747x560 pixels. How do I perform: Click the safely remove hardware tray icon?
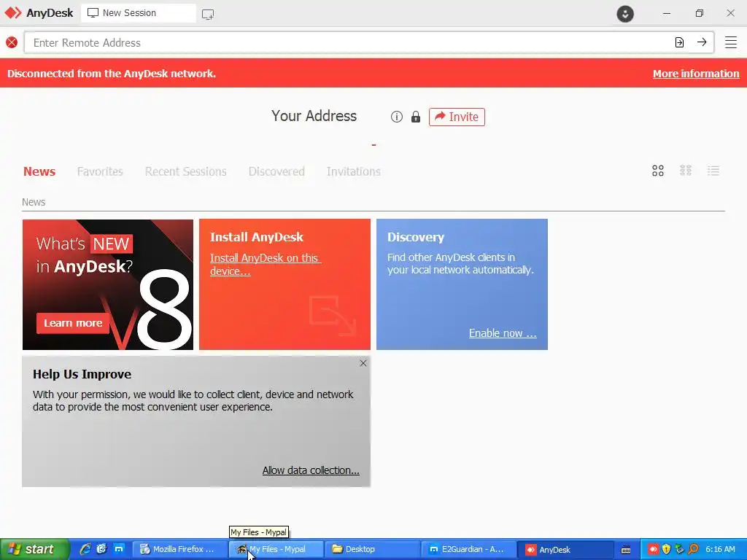pos(679,550)
